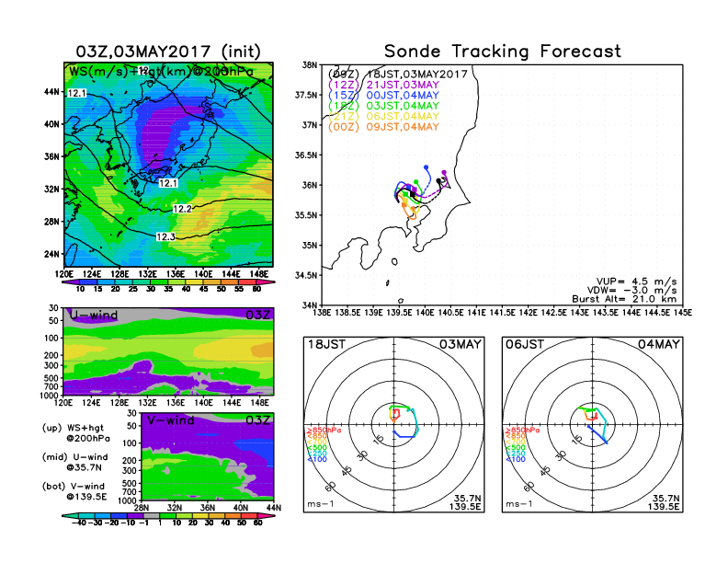Select the yellow "(21Z) 06JST,04MAY" legend entry
The width and height of the screenshot is (728, 563).
383,116
